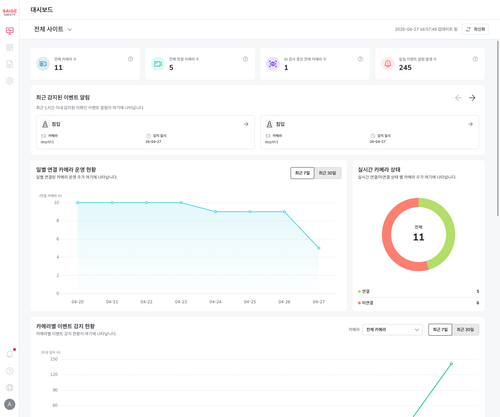Select 최근 30일 on camera event detection chart

point(465,330)
